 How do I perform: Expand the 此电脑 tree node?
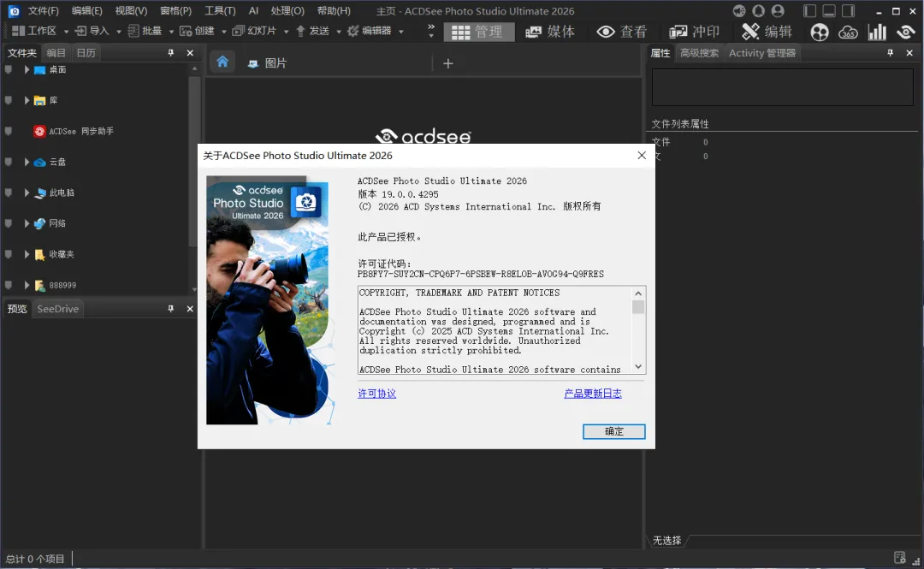click(x=27, y=193)
